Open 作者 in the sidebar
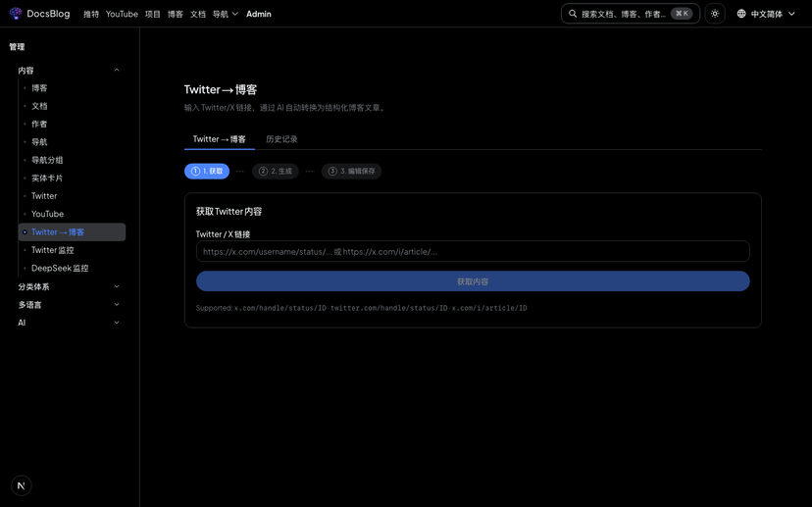Image resolution: width=812 pixels, height=507 pixels. click(x=39, y=125)
